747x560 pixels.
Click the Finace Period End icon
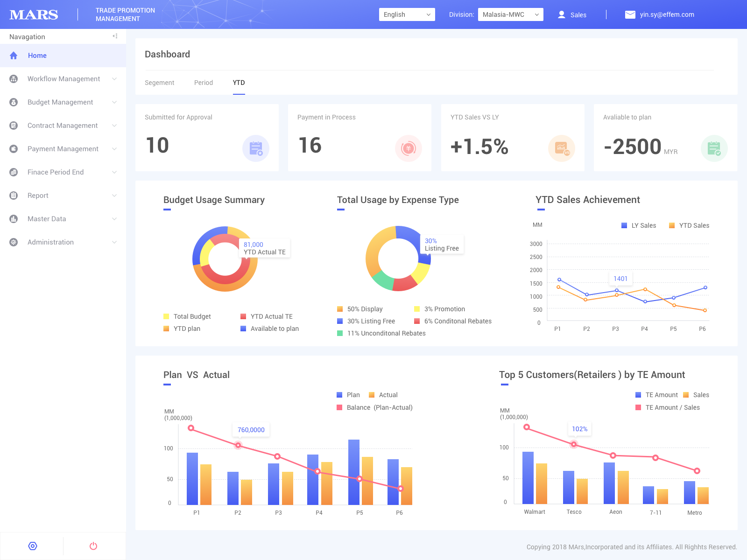[x=14, y=172]
